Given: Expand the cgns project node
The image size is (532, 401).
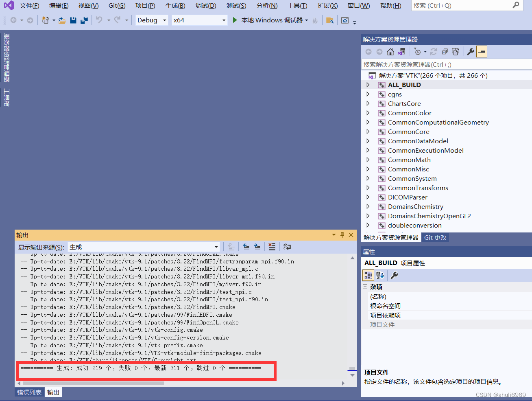Looking at the screenshot, I should (368, 94).
